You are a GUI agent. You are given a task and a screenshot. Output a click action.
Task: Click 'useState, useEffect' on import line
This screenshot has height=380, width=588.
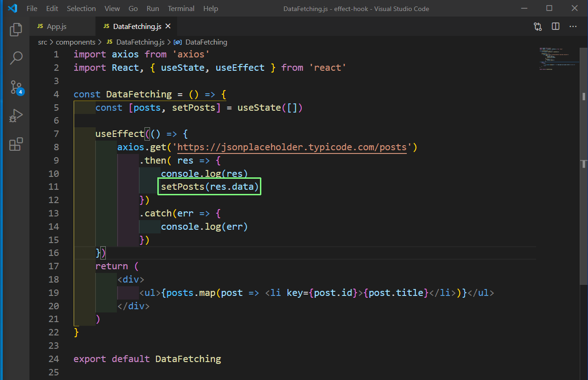pyautogui.click(x=213, y=68)
